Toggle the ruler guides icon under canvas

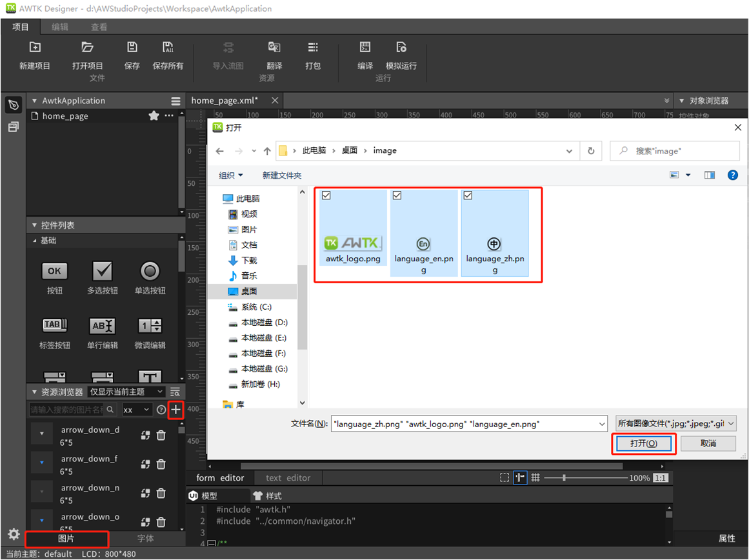520,477
